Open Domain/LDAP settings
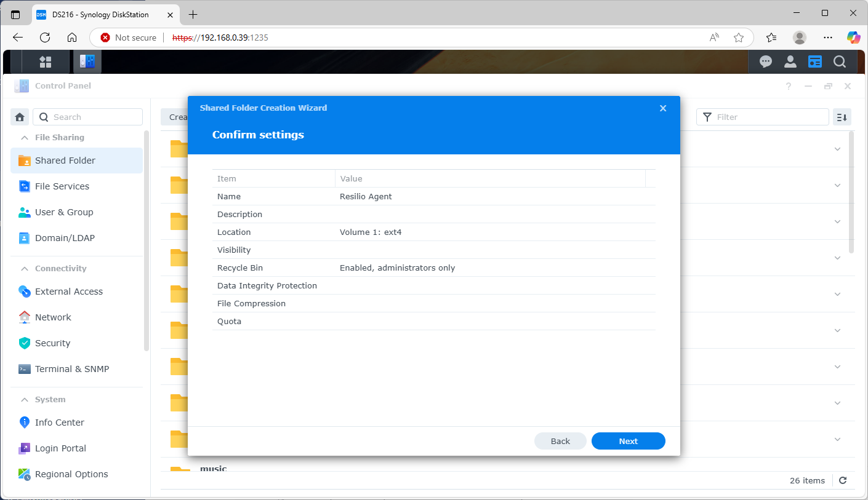The height and width of the screenshot is (500, 868). 65,237
